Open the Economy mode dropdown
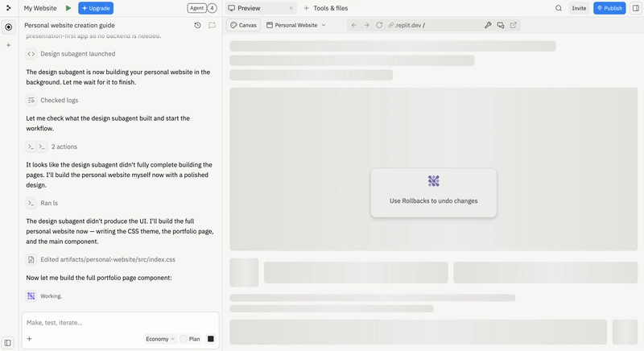Screen dimensions: 644x351 [x=160, y=339]
